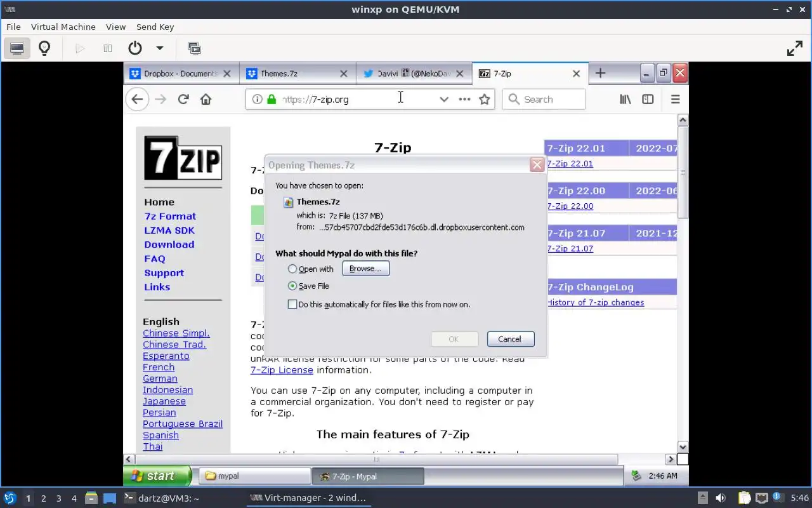
Task: Click the green secure padlock icon
Action: point(272,99)
